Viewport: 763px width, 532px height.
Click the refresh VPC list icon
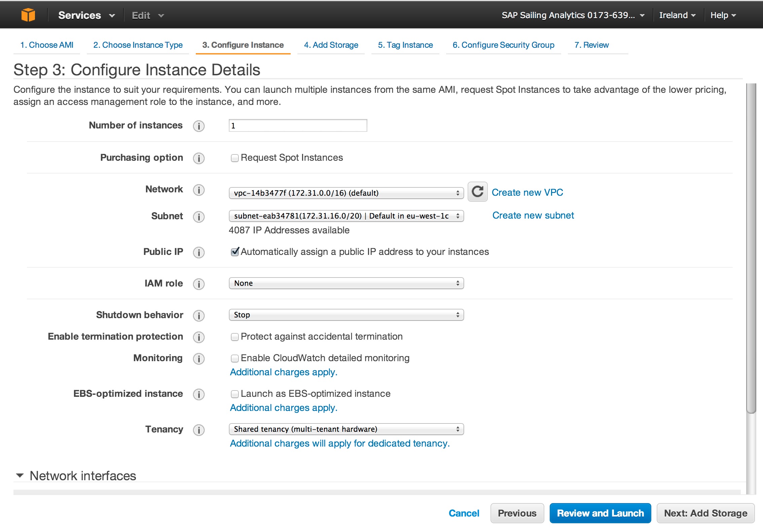coord(477,192)
